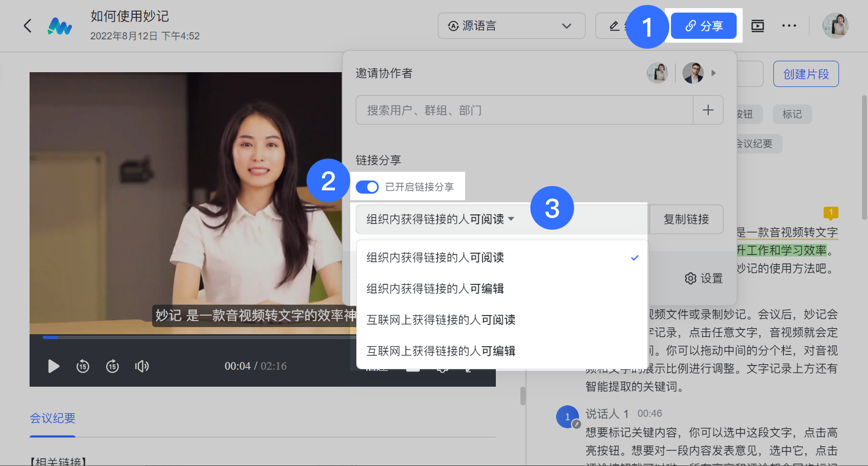The width and height of the screenshot is (868, 466).
Task: Play the video
Action: [x=54, y=366]
